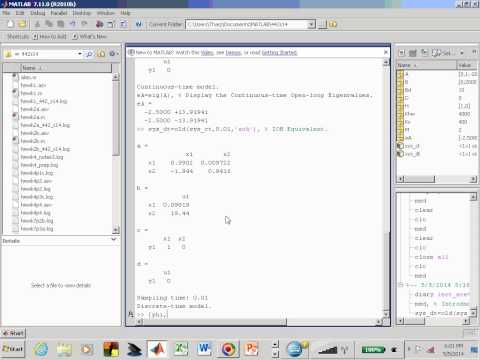Screen dimensions: 480x360
Task: Browse for folder with ellipsis button
Action: [x=322, y=24]
